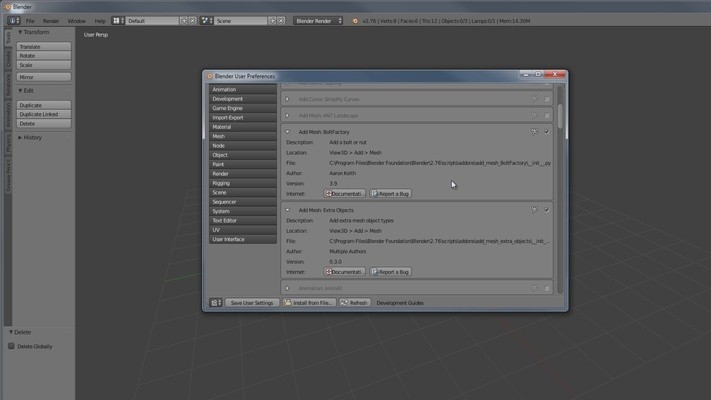Viewport: 711px width, 400px height.
Task: Open the Info editor type selector
Action: tap(14, 21)
